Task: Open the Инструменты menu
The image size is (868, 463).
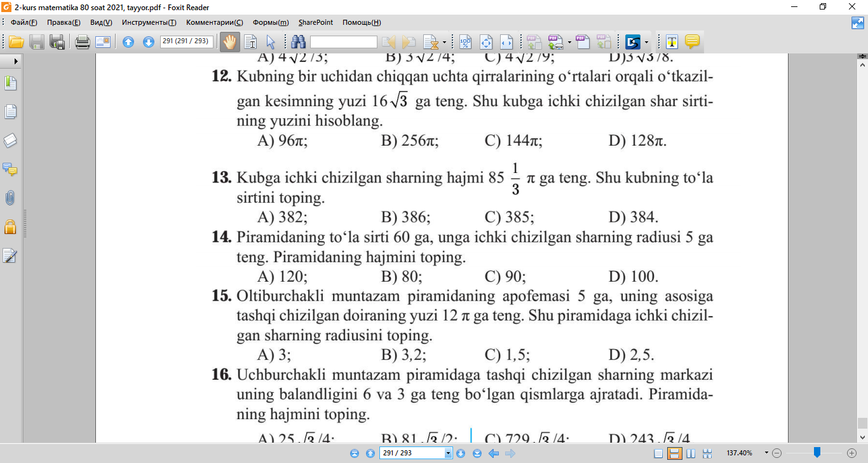Action: [x=149, y=22]
